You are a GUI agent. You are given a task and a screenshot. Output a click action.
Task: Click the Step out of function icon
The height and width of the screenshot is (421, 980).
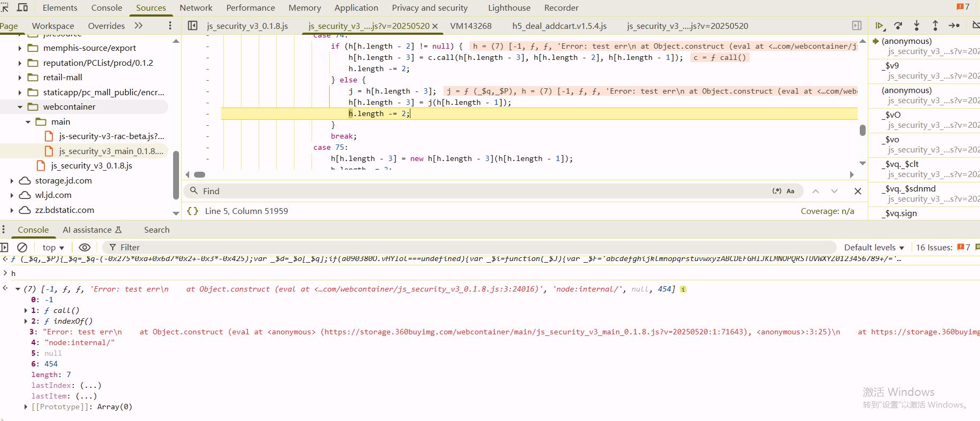[935, 26]
